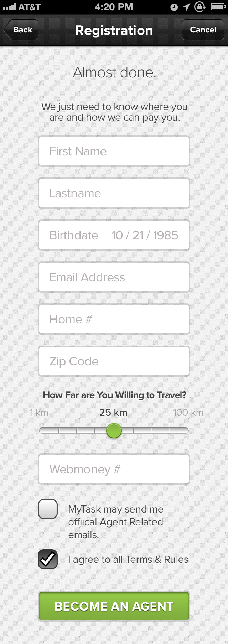Screen dimensions: 228x644
Task: Tap the Home # field
Action: (x=114, y=320)
